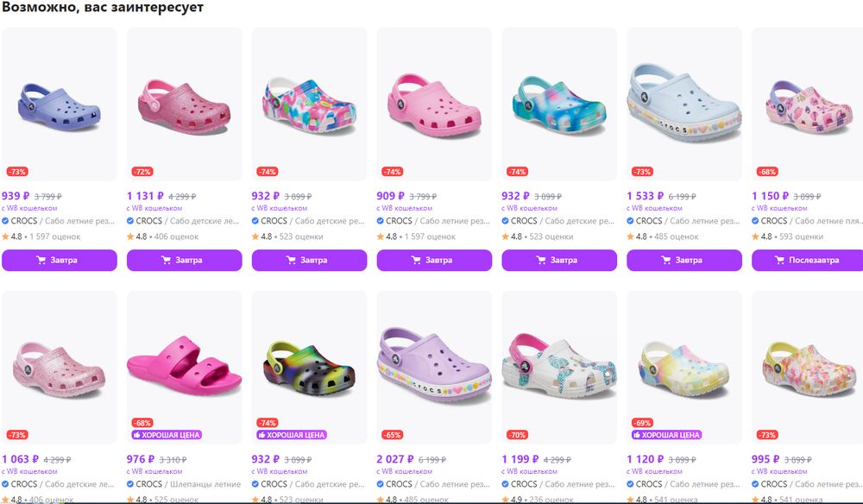The height and width of the screenshot is (504, 863).
Task: Open the 485 оценок reviews under 1 533 ₽
Action: coord(679,236)
